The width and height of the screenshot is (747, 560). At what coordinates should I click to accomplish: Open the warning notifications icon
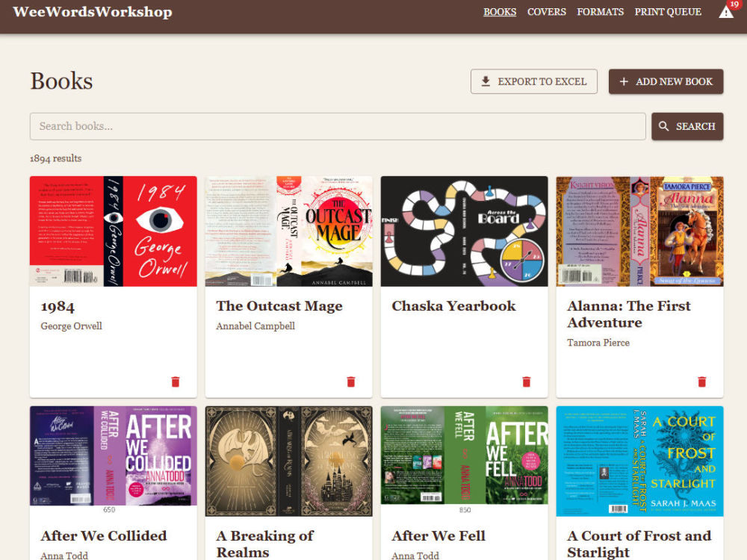point(725,12)
